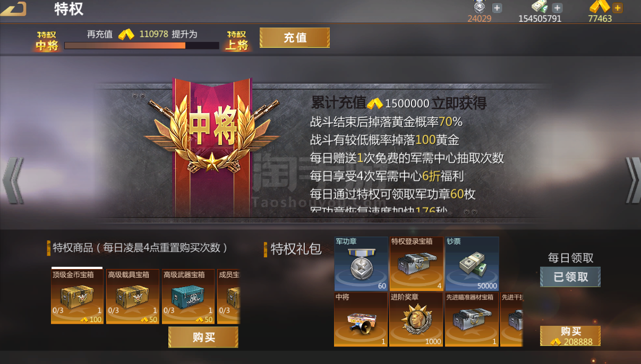Show previous privilege level with left chevron

coord(13,180)
